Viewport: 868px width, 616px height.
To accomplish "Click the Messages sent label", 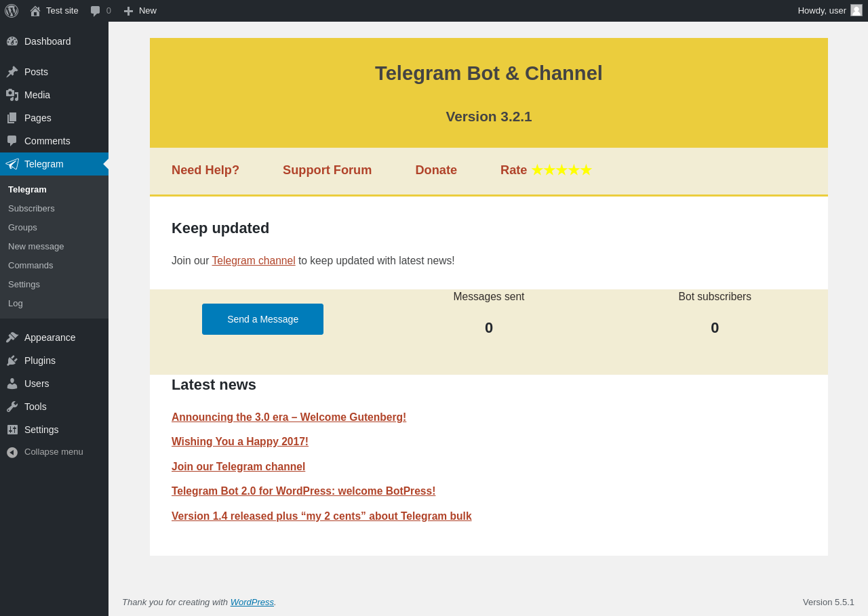I will tap(489, 297).
